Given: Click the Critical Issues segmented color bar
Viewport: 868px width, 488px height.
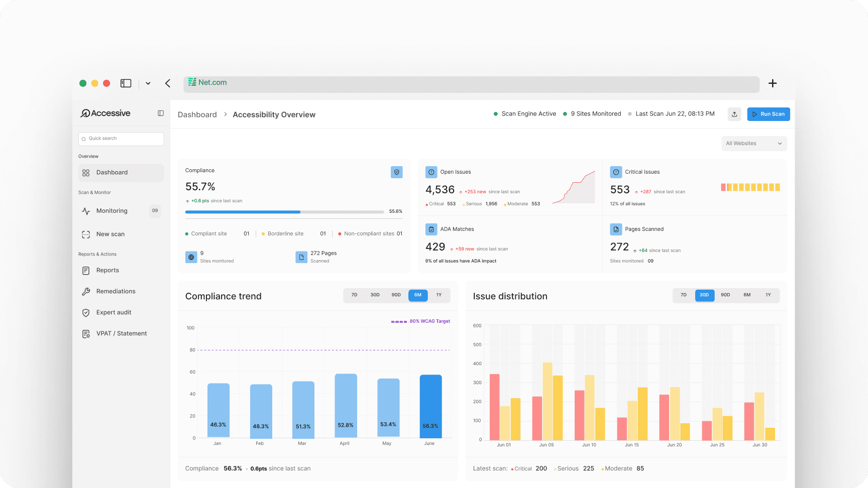Looking at the screenshot, I should tap(750, 187).
